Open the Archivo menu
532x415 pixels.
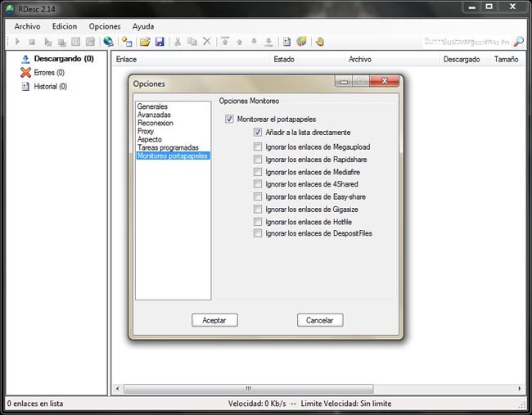[x=27, y=26]
